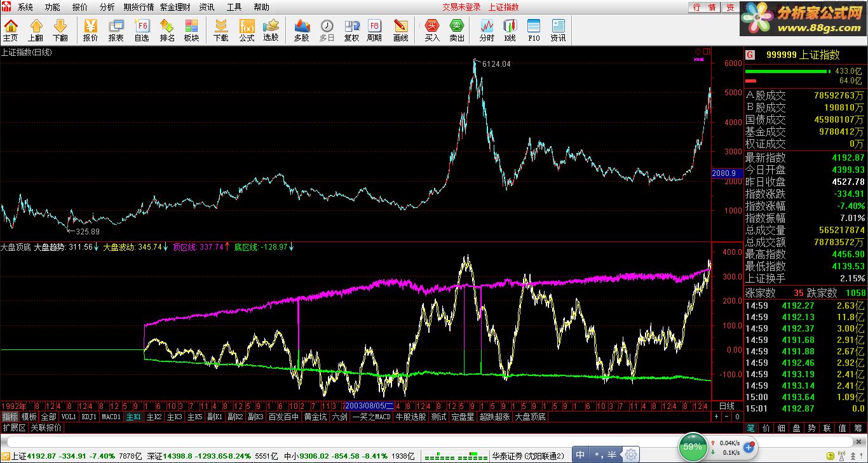Click the 下翻 page-down arrow icon
This screenshot has width=868, height=463.
click(60, 30)
